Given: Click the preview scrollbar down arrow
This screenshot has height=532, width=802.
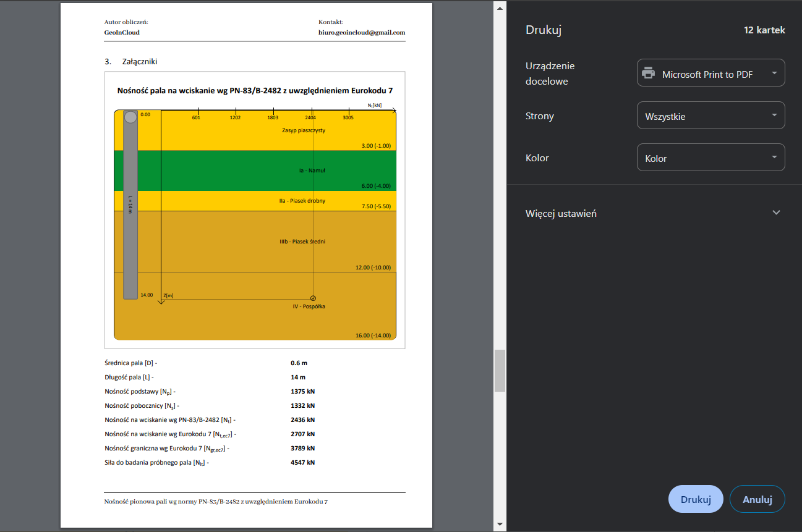Looking at the screenshot, I should tap(500, 525).
